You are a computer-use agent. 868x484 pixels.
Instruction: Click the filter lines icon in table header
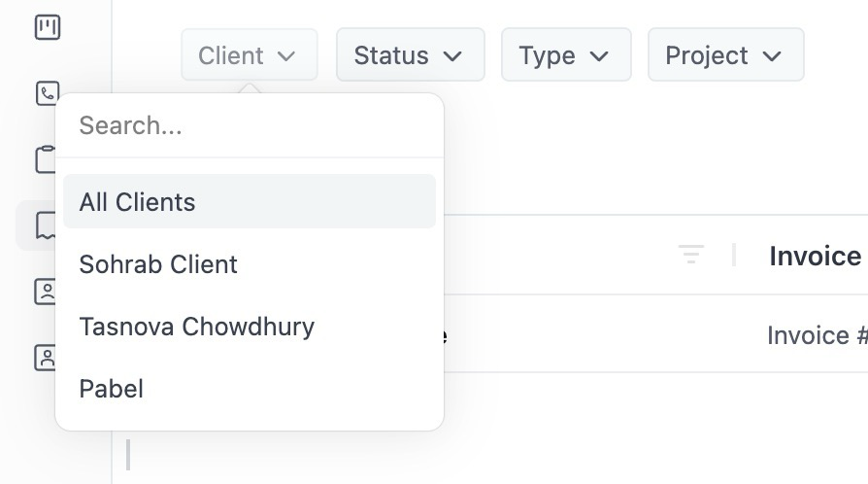point(691,255)
